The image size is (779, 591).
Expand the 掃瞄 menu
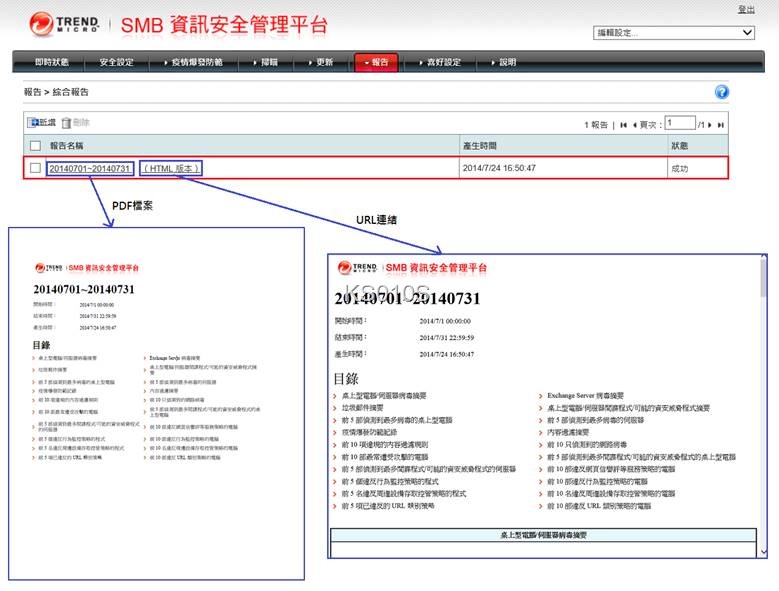click(x=265, y=62)
